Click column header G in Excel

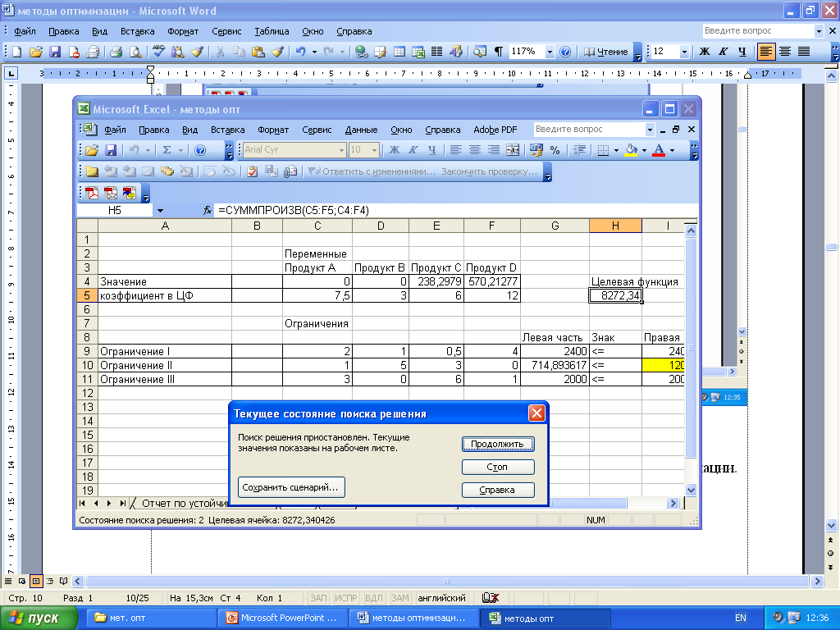click(555, 226)
